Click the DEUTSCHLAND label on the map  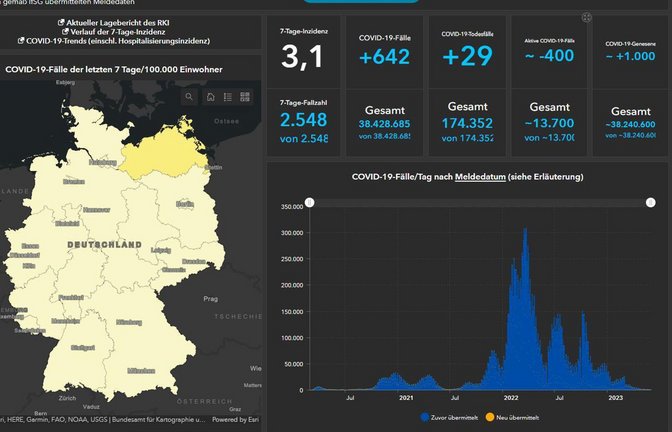click(x=105, y=245)
